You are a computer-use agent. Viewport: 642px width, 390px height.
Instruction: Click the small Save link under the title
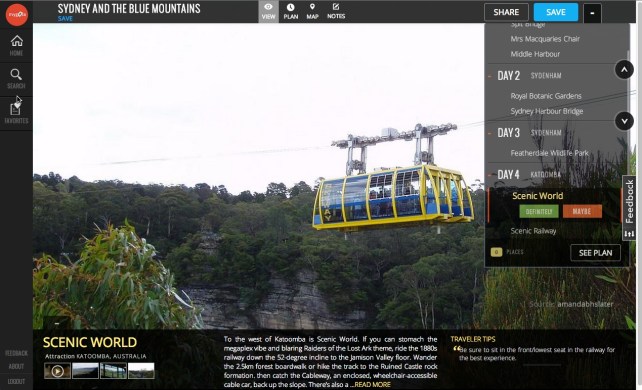(x=65, y=19)
